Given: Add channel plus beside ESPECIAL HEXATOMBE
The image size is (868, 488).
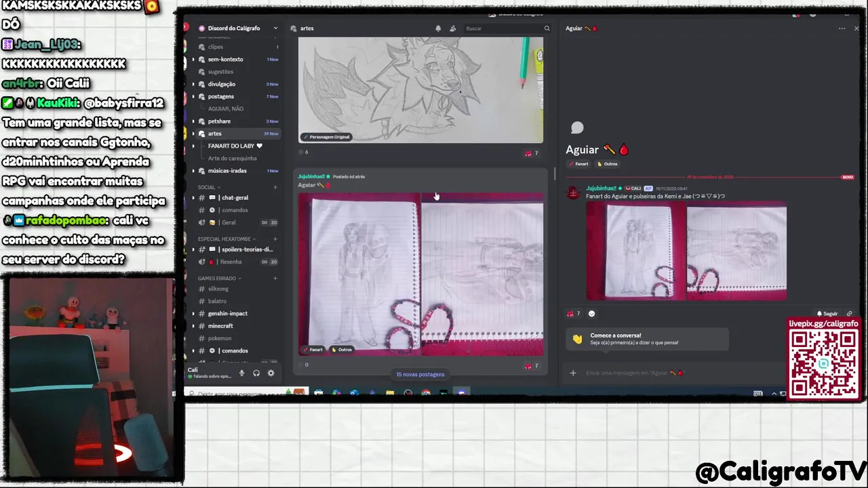Looking at the screenshot, I should (275, 239).
